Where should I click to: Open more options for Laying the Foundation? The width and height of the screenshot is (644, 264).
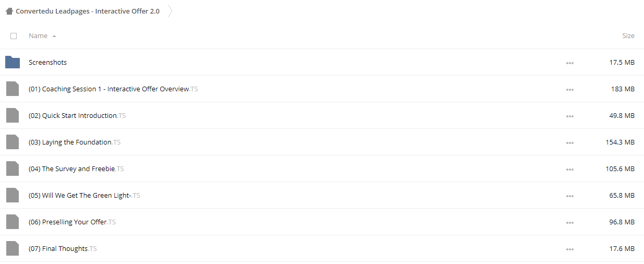pos(569,142)
